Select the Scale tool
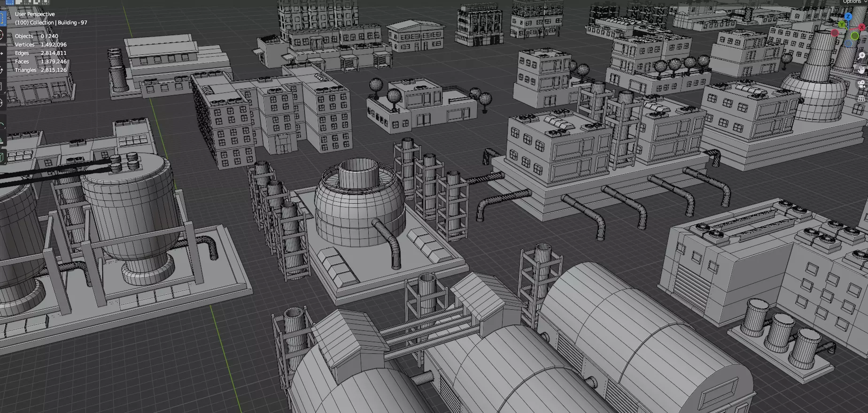 tap(2, 87)
